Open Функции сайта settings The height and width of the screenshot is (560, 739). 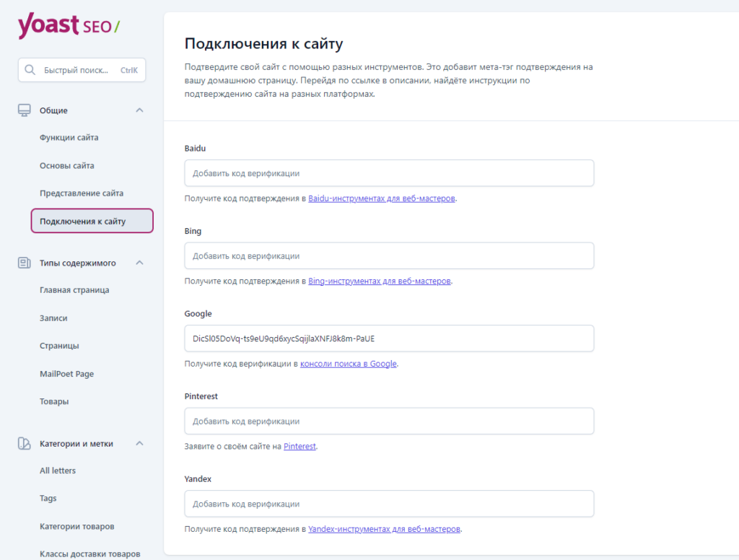[x=69, y=138]
